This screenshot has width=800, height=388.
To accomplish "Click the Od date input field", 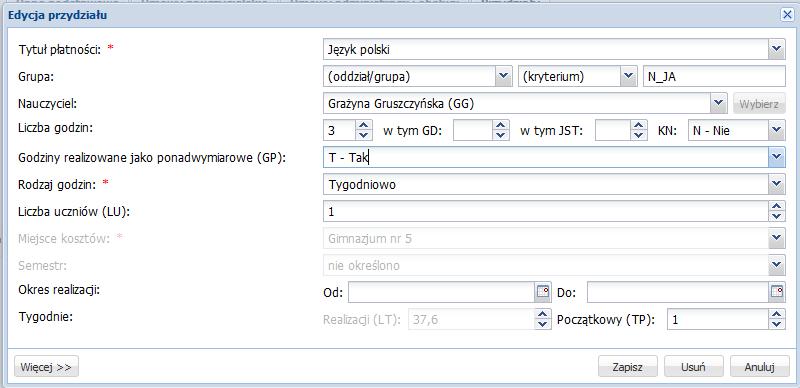I will coord(441,293).
